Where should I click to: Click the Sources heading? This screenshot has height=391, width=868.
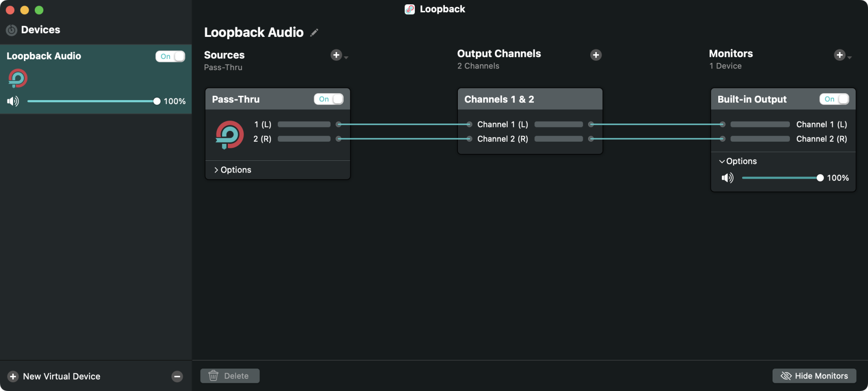[224, 55]
